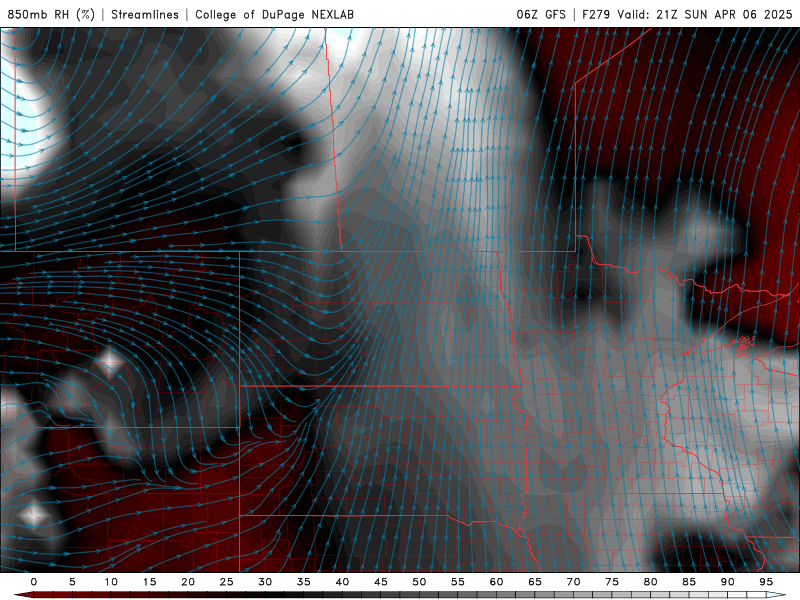Viewport: 800px width, 600px height.
Task: Click the "95" colorbar scale label
Action: pyautogui.click(x=766, y=582)
